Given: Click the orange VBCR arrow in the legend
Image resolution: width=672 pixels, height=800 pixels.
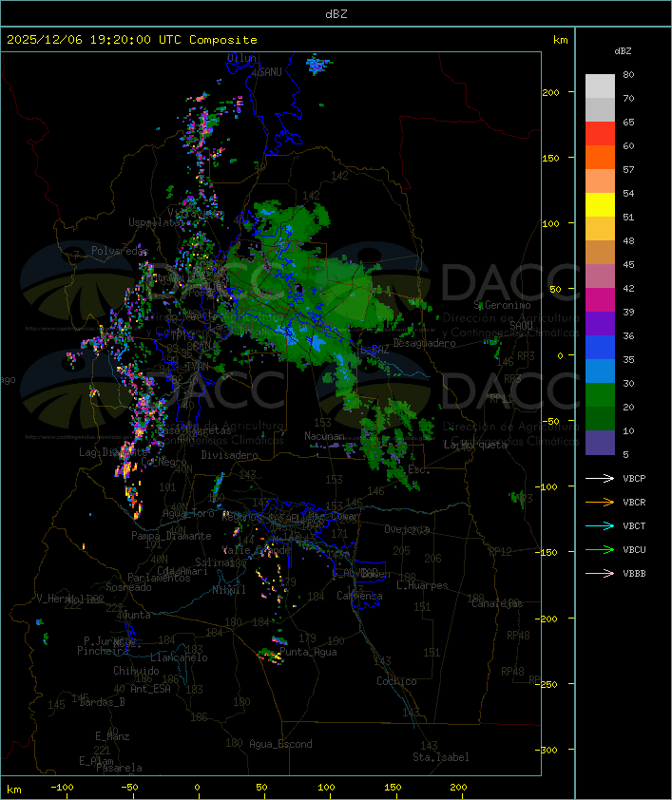Looking at the screenshot, I should tap(600, 502).
